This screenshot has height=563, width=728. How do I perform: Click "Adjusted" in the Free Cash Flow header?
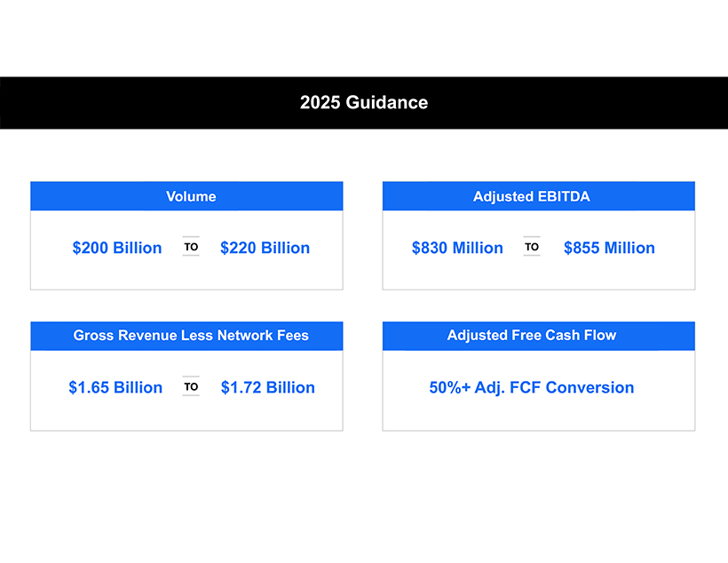[478, 335]
